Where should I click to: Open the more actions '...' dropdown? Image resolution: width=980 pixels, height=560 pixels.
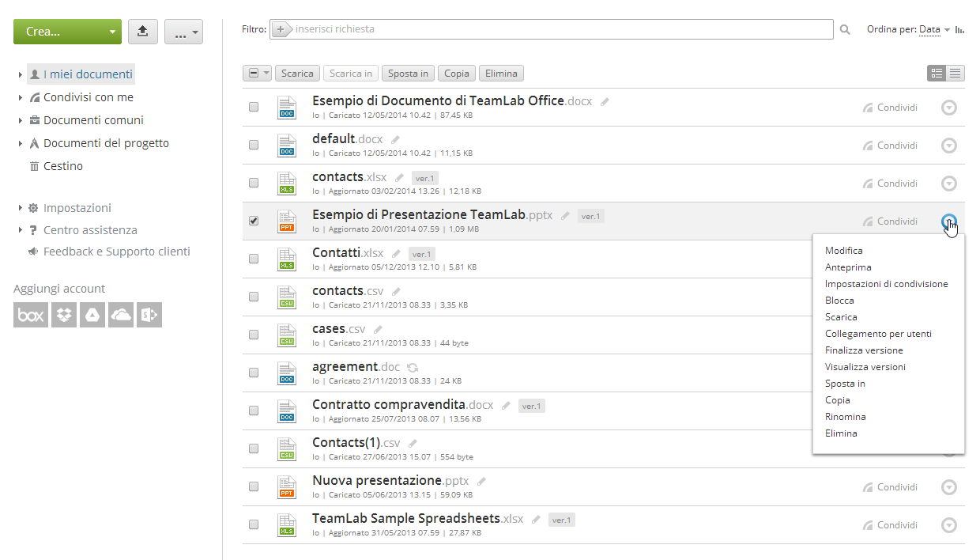[183, 32]
